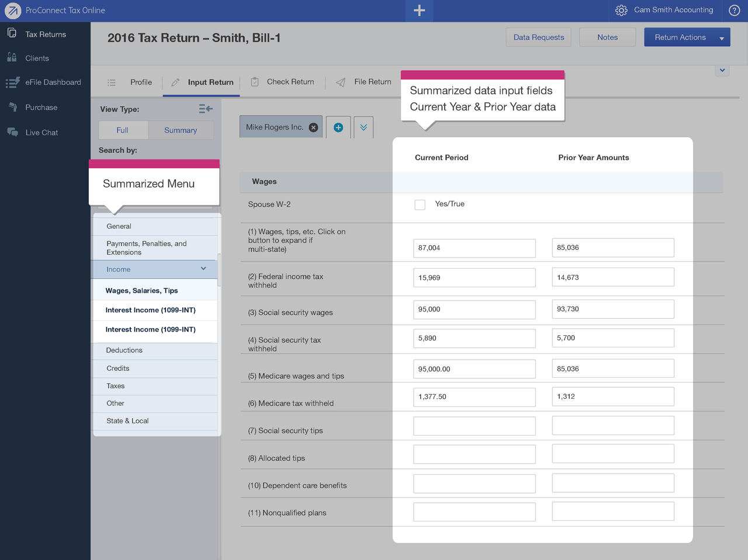Collapse the view type panel icon
The image size is (748, 560).
point(206,109)
